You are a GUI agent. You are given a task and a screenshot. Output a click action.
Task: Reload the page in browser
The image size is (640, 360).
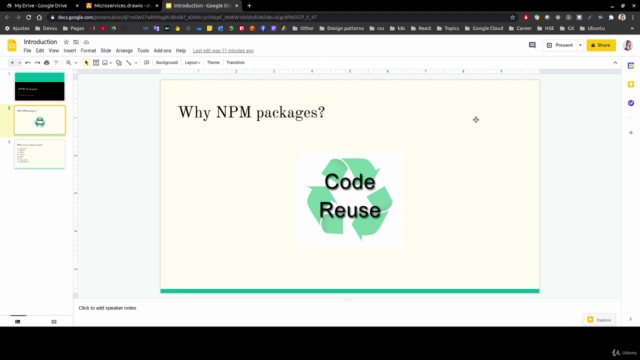click(x=29, y=18)
